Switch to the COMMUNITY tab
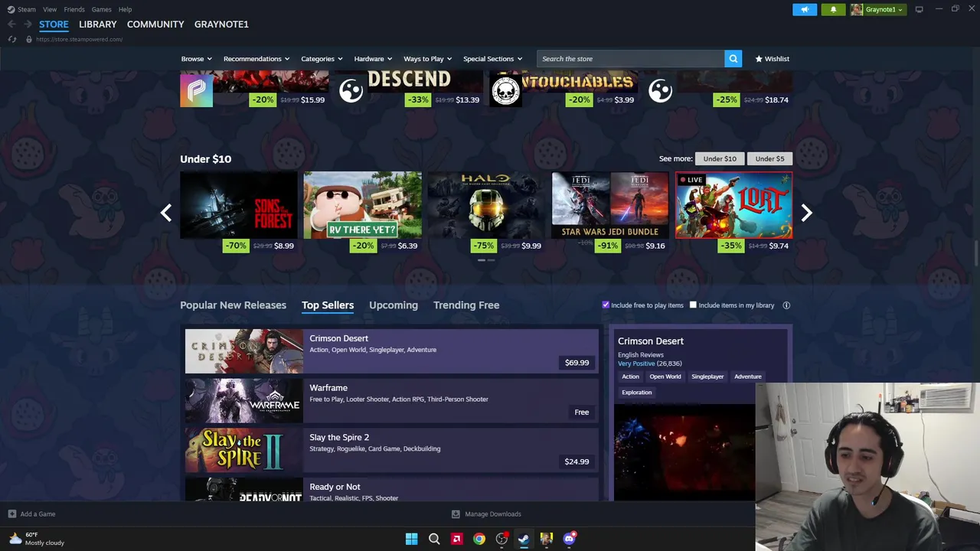The image size is (980, 551). tap(155, 24)
